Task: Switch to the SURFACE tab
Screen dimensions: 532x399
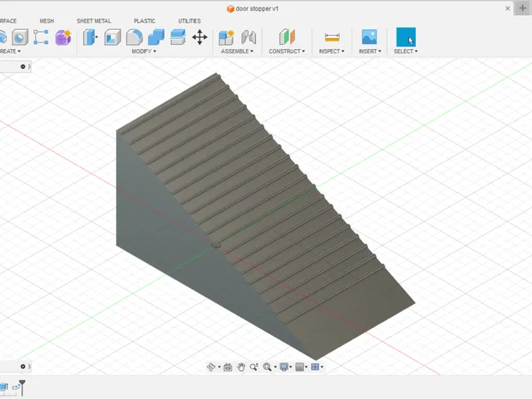Action: [8, 21]
